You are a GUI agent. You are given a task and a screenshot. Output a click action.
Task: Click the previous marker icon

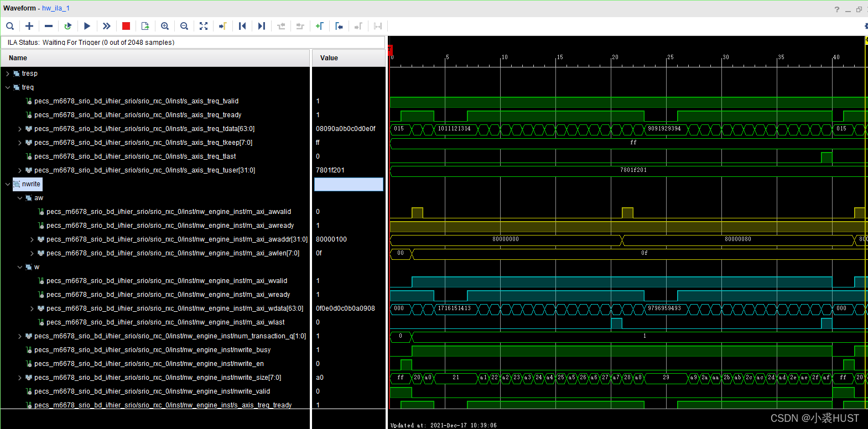pyautogui.click(x=339, y=26)
